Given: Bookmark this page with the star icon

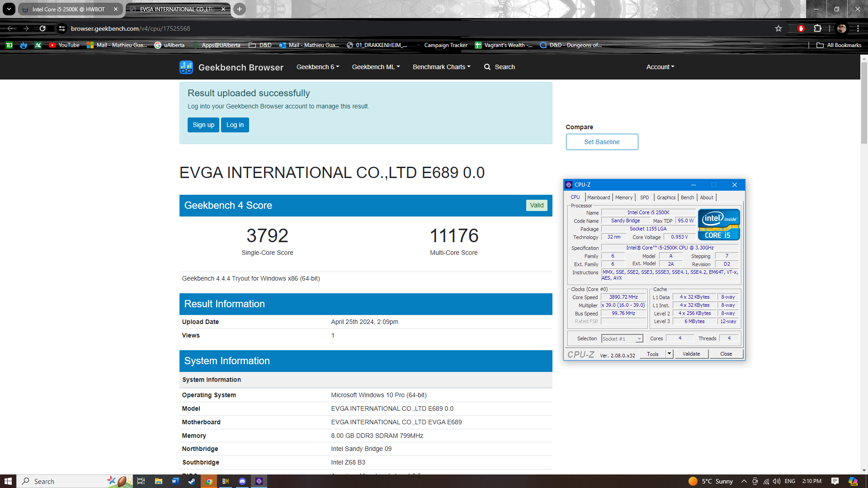Looking at the screenshot, I should [778, 28].
